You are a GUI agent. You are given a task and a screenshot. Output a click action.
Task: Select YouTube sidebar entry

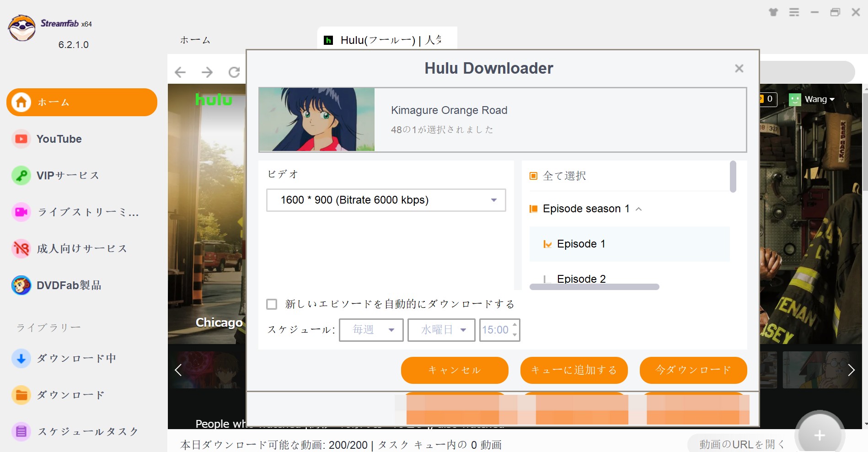point(59,139)
